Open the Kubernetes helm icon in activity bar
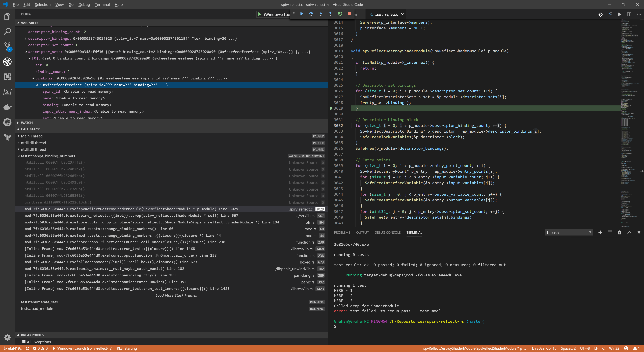 coord(7,122)
